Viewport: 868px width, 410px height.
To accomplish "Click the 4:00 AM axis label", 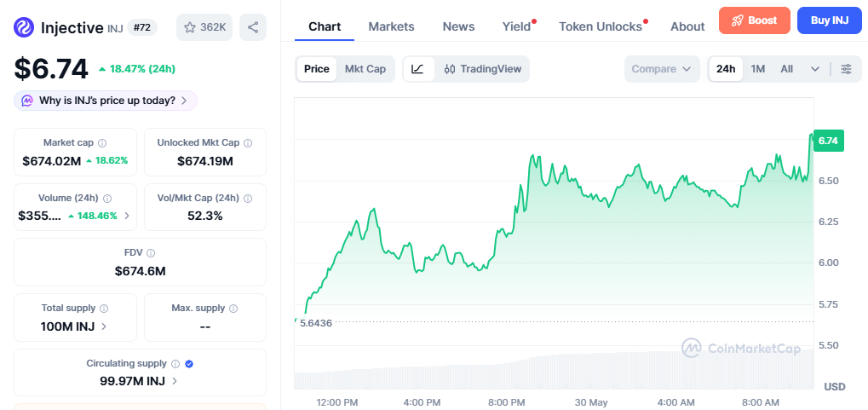I will 675,401.
